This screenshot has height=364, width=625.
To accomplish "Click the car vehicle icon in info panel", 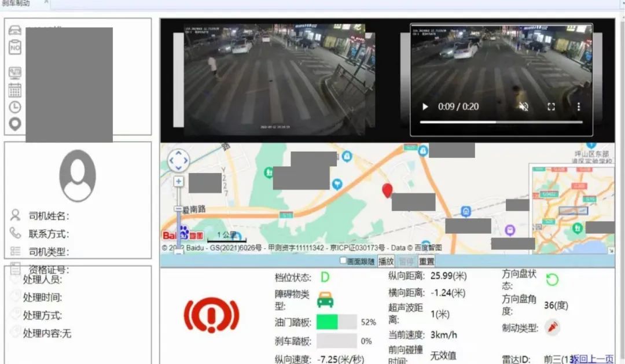I will 15,30.
